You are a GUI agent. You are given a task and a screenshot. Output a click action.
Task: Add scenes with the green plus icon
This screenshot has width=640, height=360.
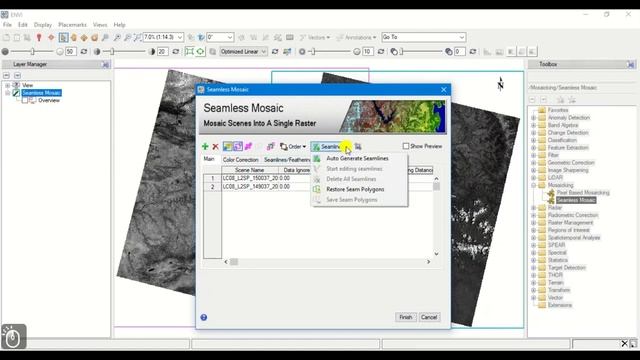coord(205,146)
